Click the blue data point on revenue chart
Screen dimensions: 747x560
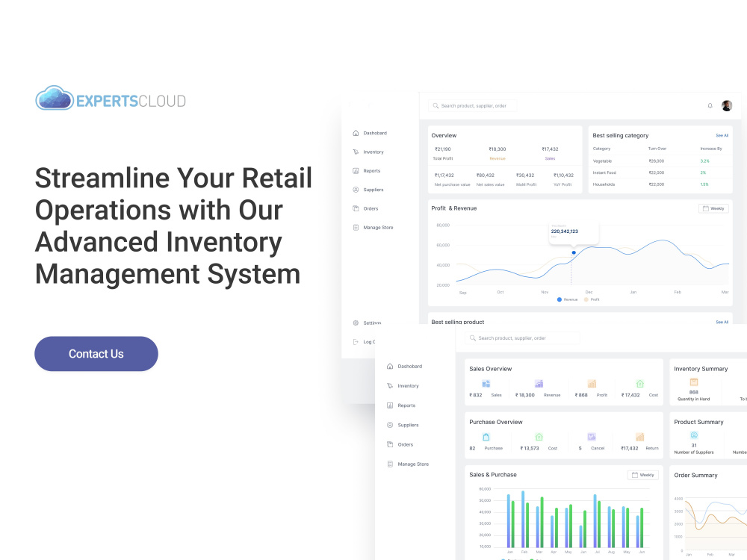click(x=574, y=252)
